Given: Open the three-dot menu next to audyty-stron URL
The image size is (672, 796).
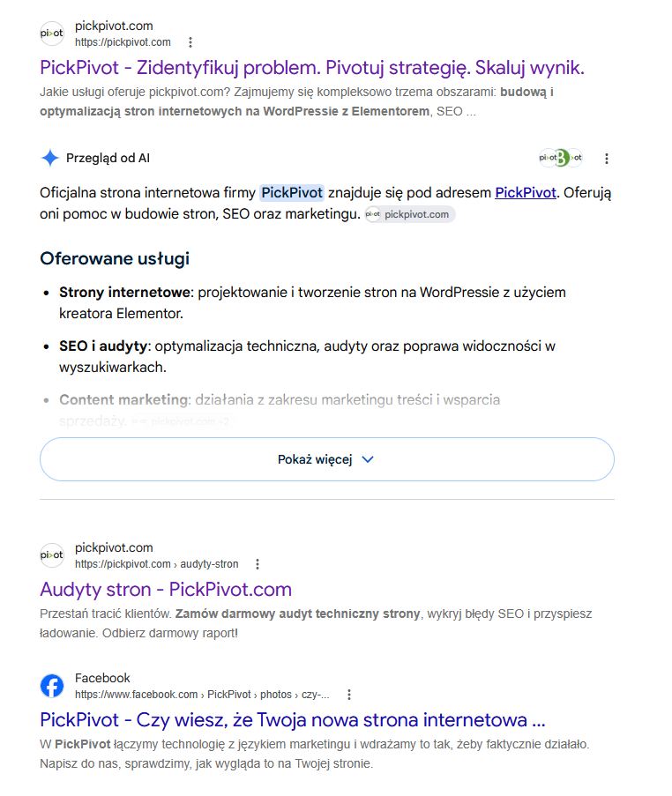Looking at the screenshot, I should 258,564.
